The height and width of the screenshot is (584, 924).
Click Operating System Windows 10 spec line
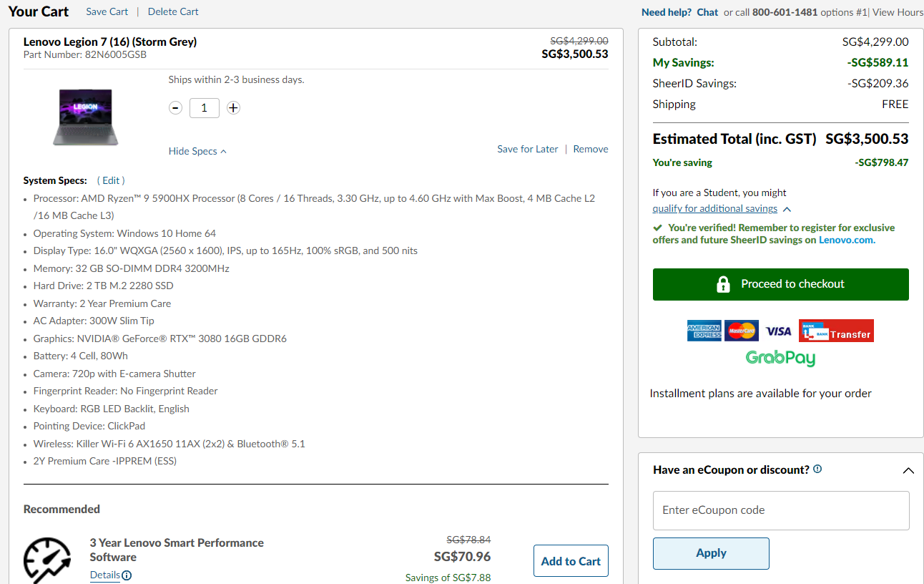pyautogui.click(x=124, y=233)
